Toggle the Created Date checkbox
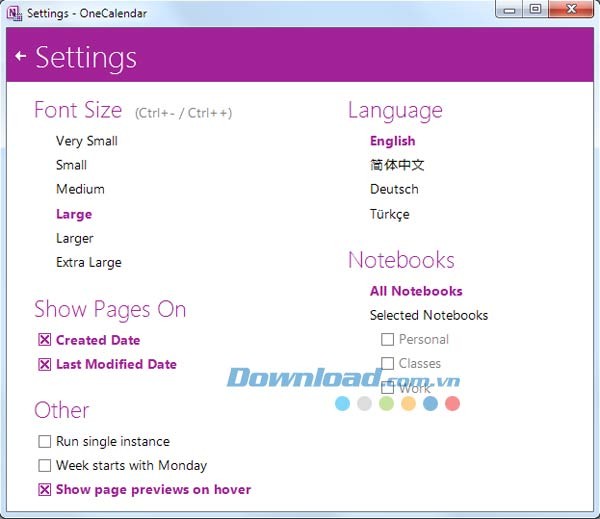 click(44, 340)
